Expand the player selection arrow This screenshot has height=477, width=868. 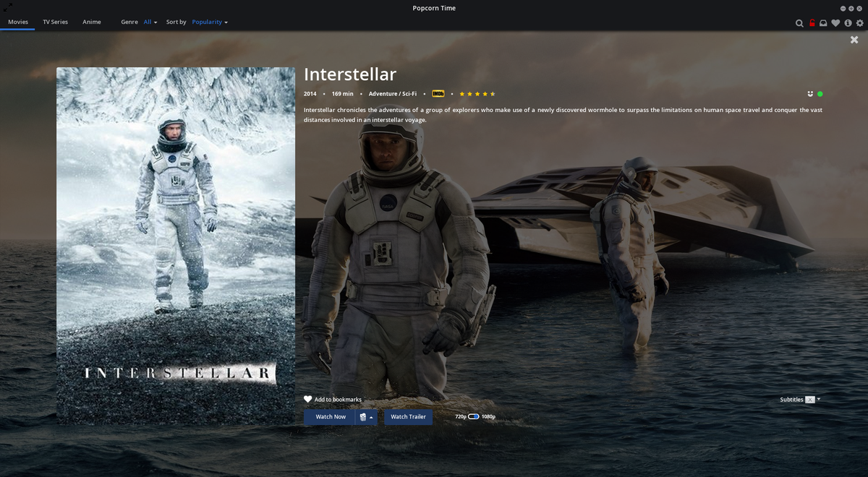point(372,417)
